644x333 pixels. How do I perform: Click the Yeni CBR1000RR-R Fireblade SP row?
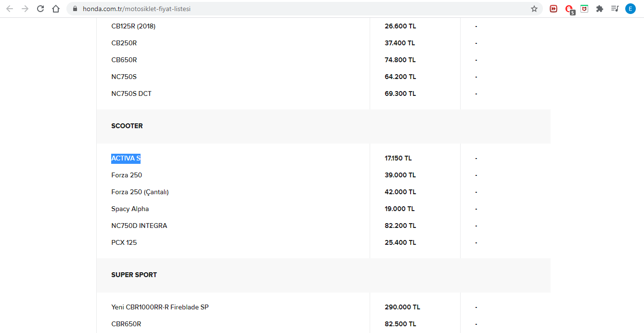point(323,307)
